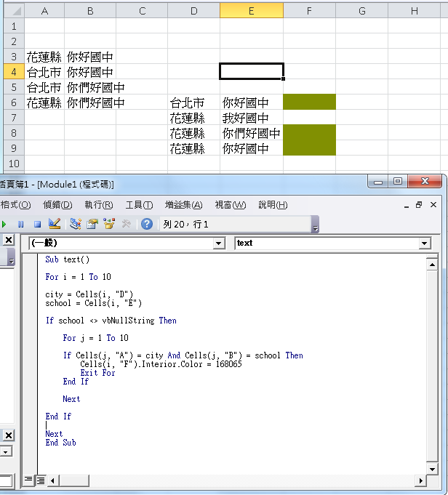Click the cursor position box 列 20, 行 1
This screenshot has height=495, width=448.
point(236,225)
